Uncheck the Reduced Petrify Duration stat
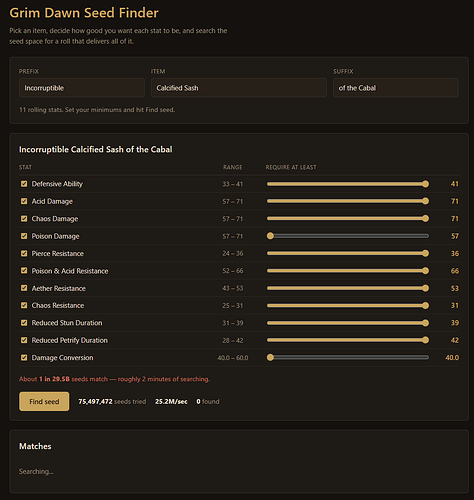This screenshot has width=474, height=500. pyautogui.click(x=24, y=340)
